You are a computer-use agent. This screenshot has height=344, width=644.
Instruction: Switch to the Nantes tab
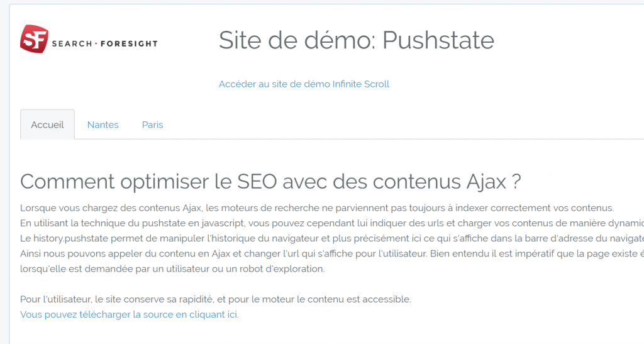[x=103, y=125]
